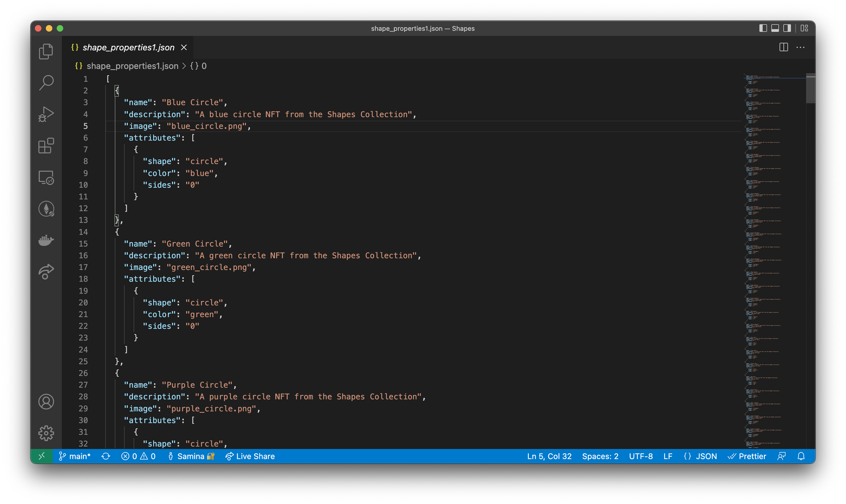The height and width of the screenshot is (504, 846).
Task: Click the Samina status bar item
Action: (x=191, y=456)
